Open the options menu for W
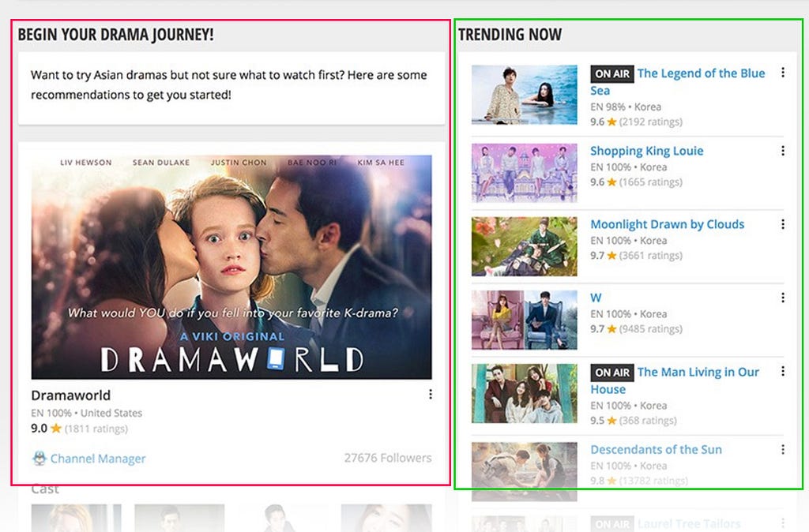This screenshot has height=532, width=809. tap(783, 298)
